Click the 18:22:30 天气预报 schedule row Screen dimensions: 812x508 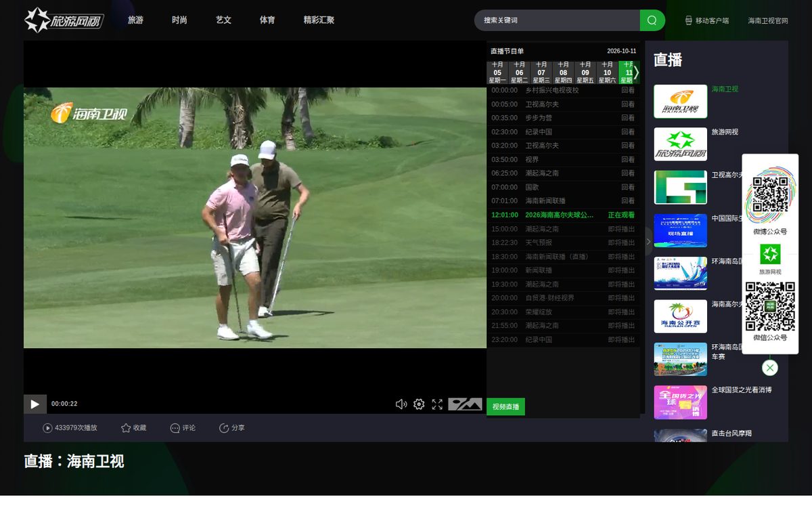coord(563,242)
